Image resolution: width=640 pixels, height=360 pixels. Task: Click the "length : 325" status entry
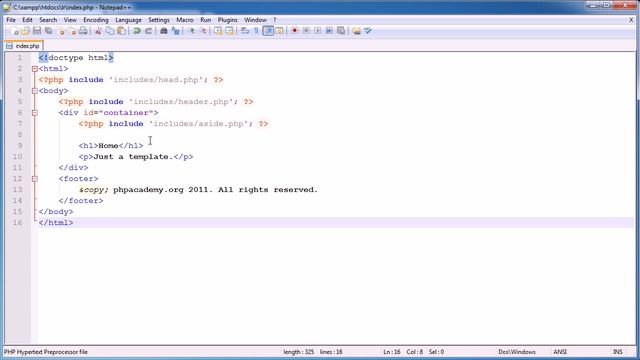pos(299,352)
